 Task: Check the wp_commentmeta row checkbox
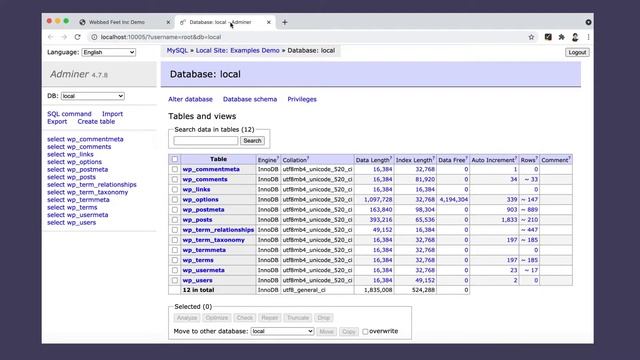pyautogui.click(x=175, y=169)
